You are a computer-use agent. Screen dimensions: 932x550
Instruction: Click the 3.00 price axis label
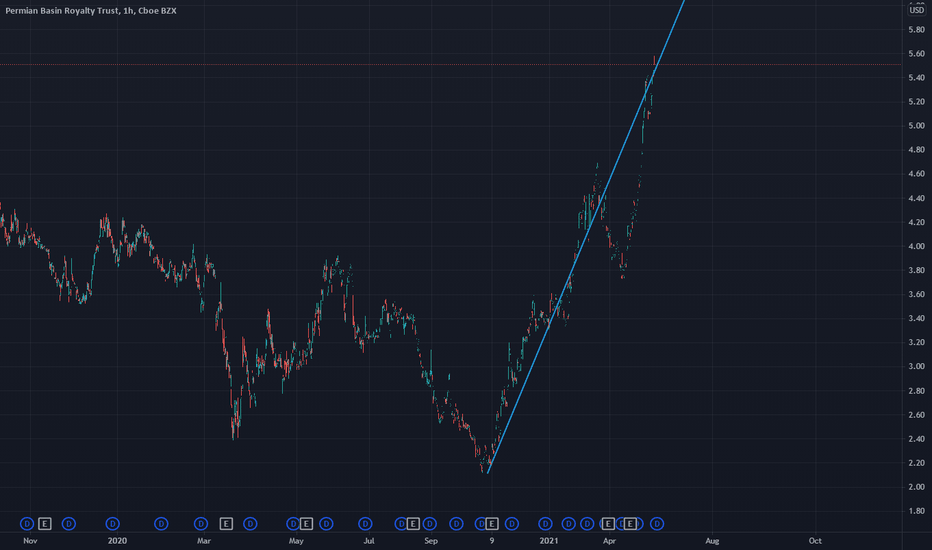pyautogui.click(x=916, y=366)
